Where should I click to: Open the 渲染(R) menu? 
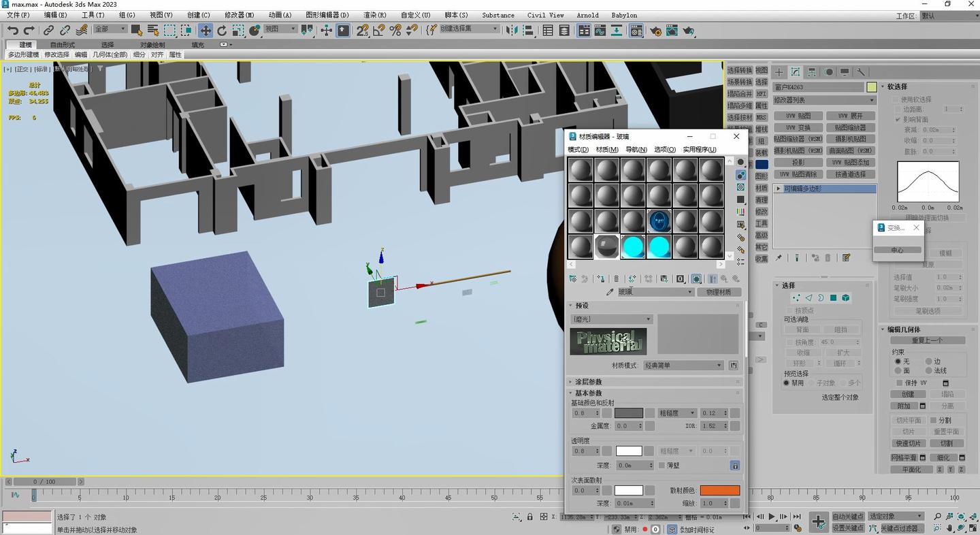pos(374,15)
